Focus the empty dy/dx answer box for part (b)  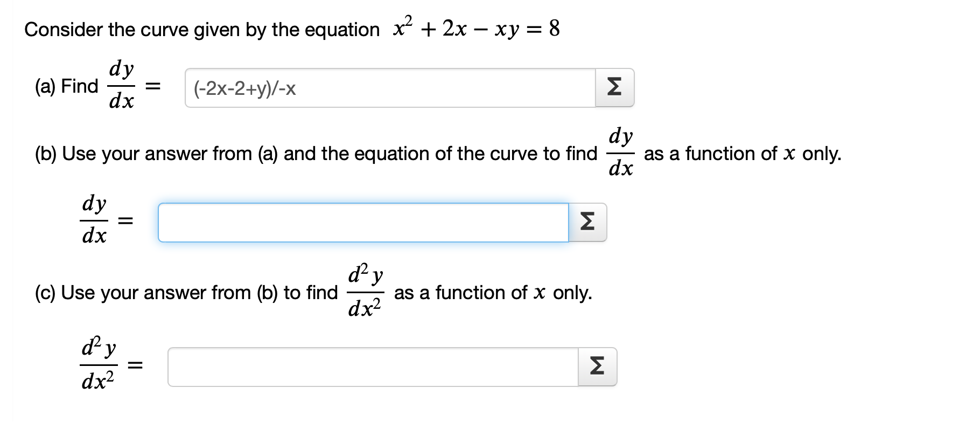(363, 223)
